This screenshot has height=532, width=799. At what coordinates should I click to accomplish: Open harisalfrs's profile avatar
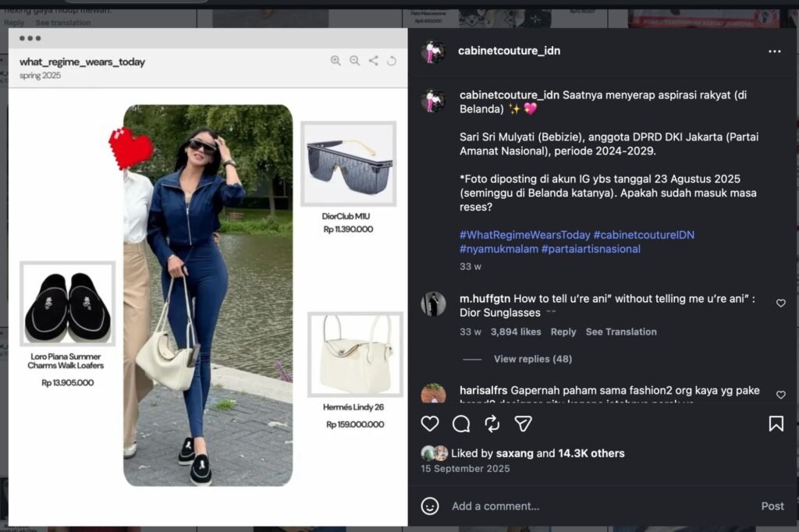pos(433,393)
